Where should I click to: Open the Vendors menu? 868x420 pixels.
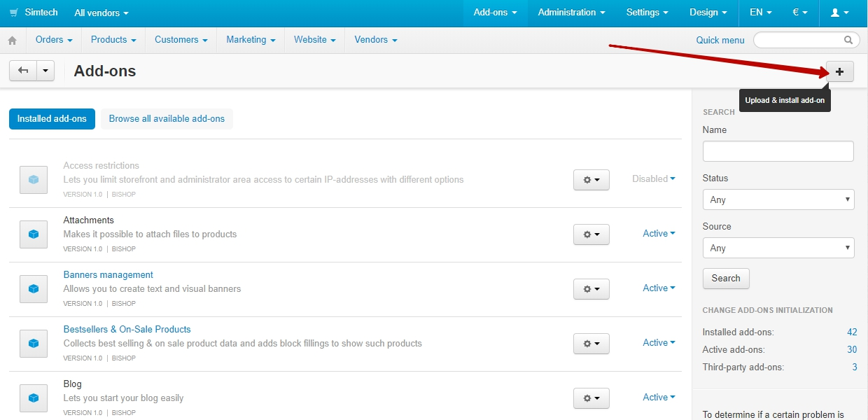(x=376, y=40)
